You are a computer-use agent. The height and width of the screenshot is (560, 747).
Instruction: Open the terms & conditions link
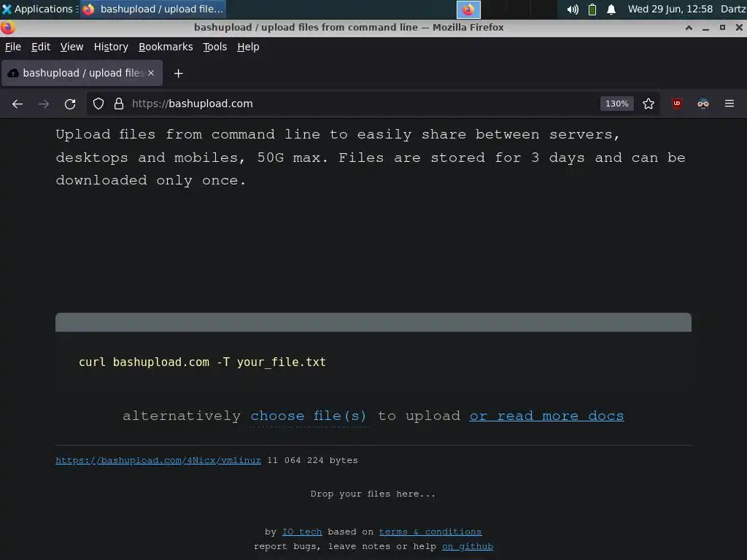[x=430, y=532]
